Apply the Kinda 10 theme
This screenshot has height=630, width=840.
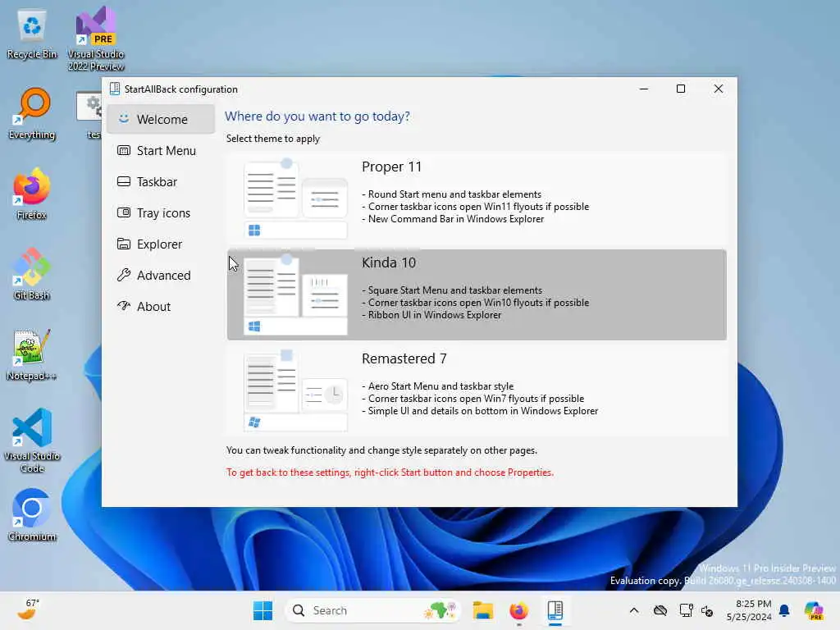coord(477,294)
